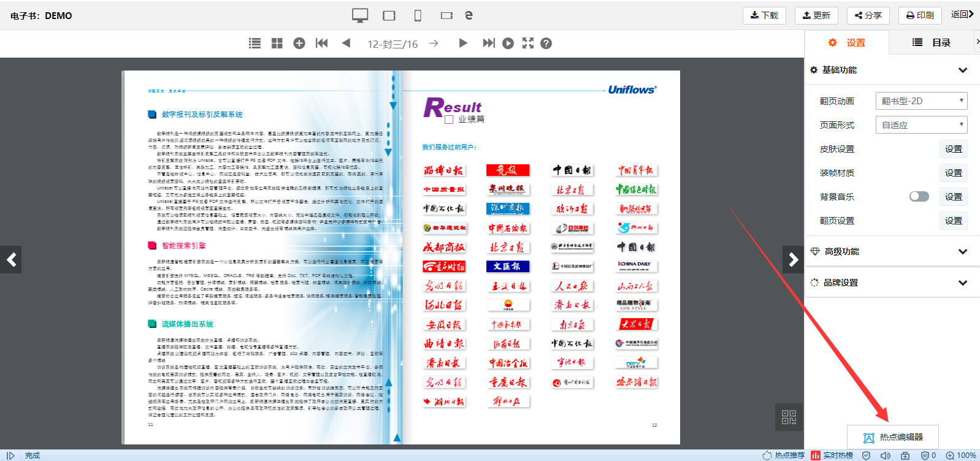980x461 pixels.
Task: Open the thumbnail grid view
Action: pos(277,43)
